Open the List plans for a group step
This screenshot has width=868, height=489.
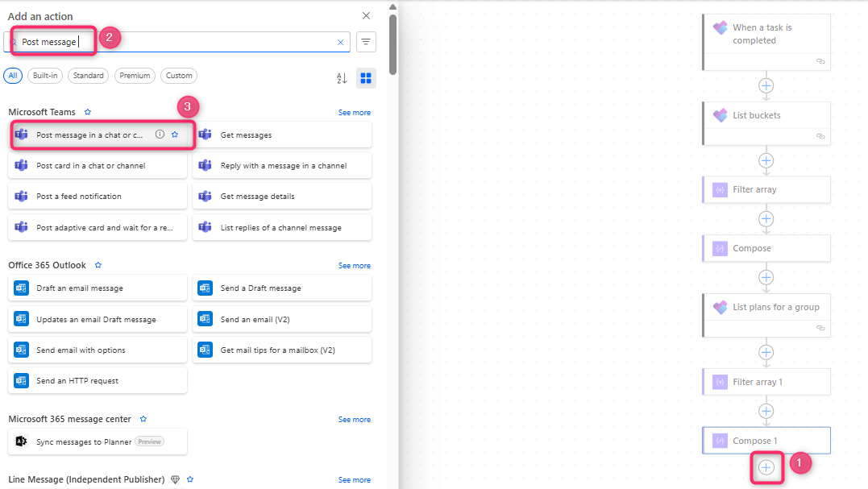(x=766, y=315)
